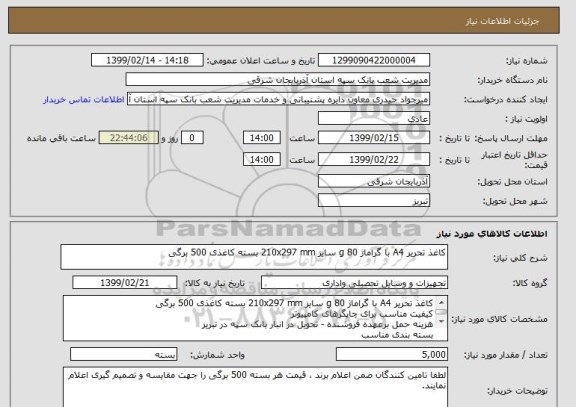
Task: Click the goods need date 1399/02/21
Action: pos(125,283)
